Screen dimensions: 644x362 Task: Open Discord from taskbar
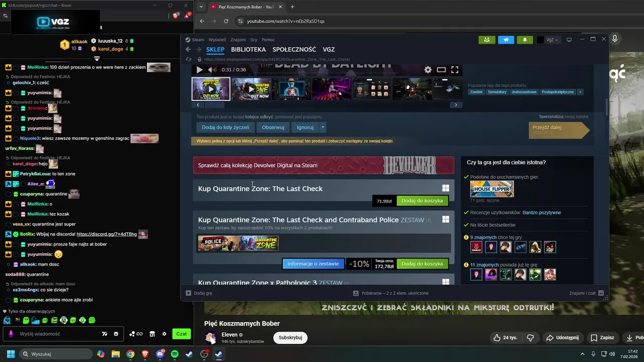(160, 354)
